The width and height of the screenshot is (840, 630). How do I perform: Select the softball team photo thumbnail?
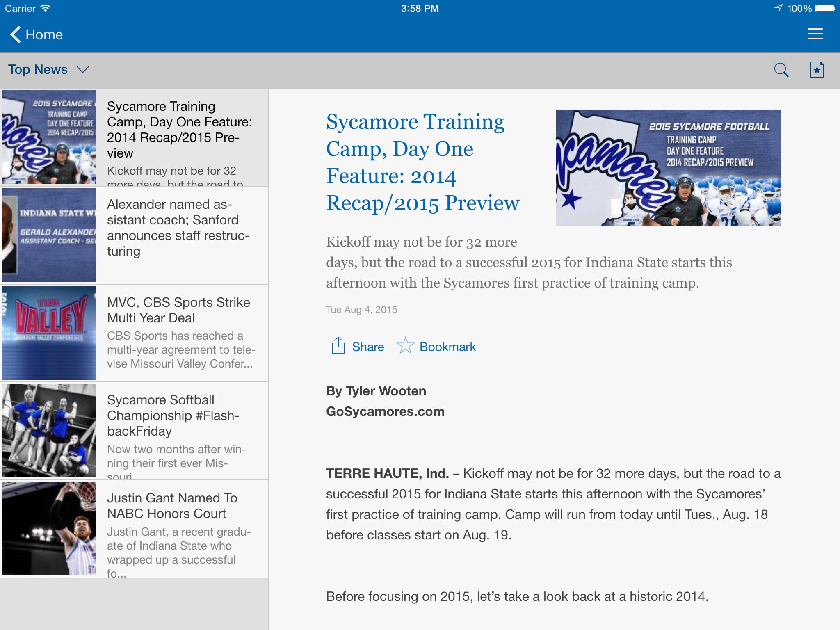(x=48, y=431)
